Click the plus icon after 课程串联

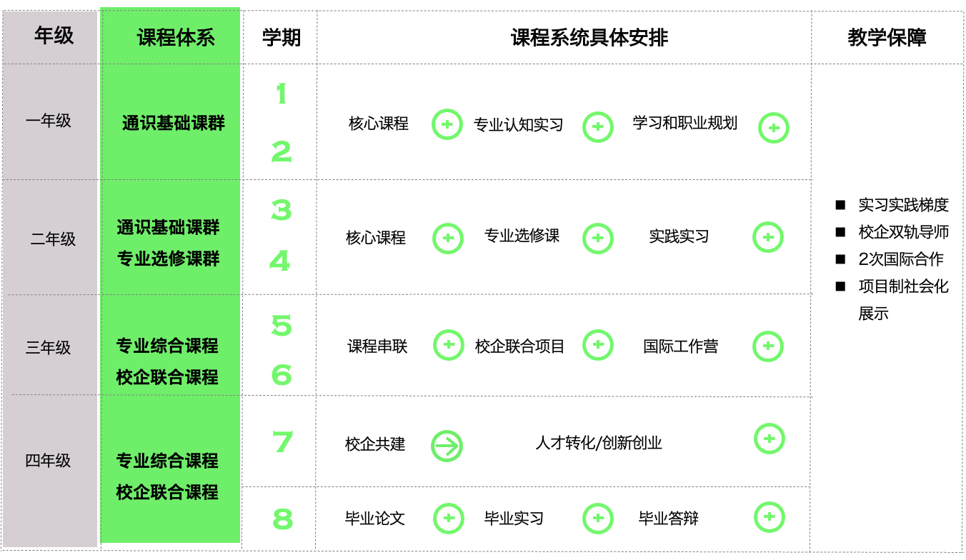449,345
